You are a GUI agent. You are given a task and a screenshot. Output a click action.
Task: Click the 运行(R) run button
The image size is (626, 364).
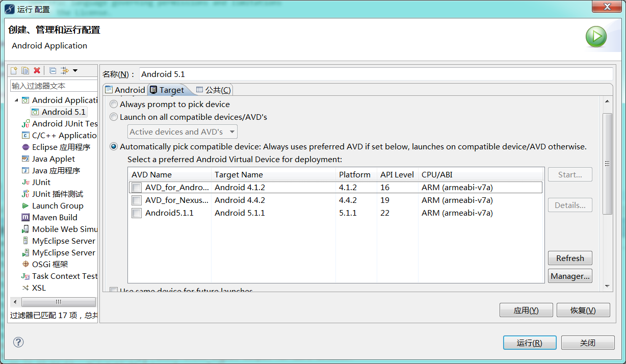click(530, 343)
